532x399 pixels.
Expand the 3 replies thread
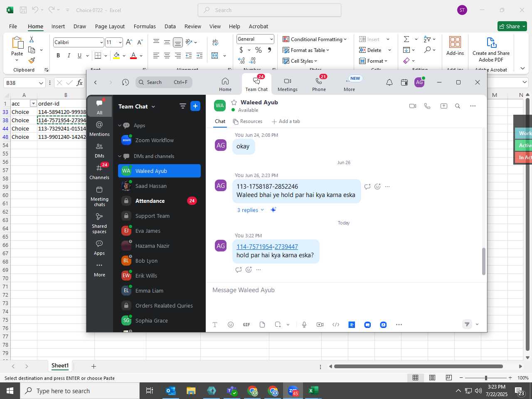click(x=250, y=210)
